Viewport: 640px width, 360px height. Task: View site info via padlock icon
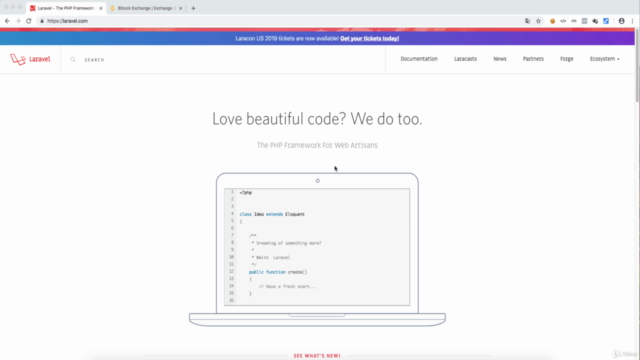42,21
